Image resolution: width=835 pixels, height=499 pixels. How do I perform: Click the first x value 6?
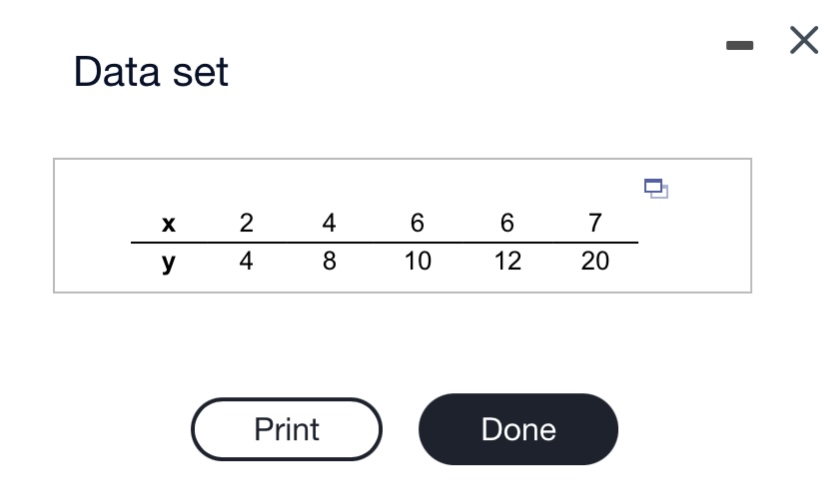pyautogui.click(x=418, y=223)
